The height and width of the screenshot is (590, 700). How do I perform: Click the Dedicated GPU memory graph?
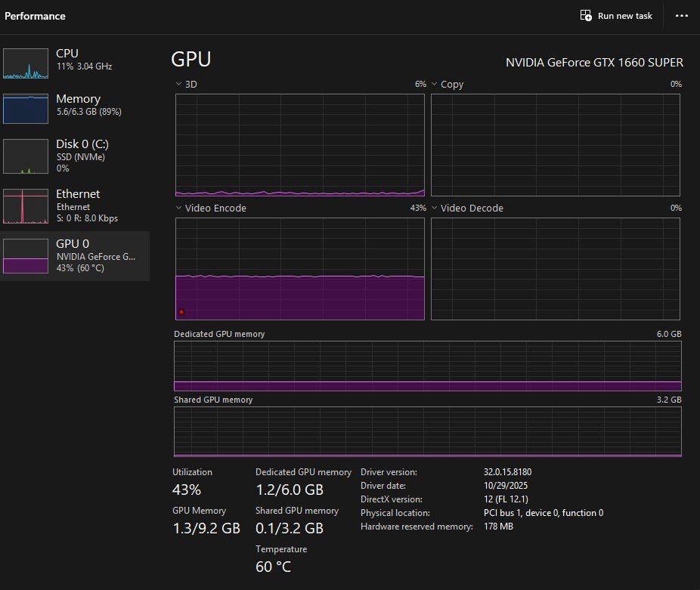click(x=427, y=366)
